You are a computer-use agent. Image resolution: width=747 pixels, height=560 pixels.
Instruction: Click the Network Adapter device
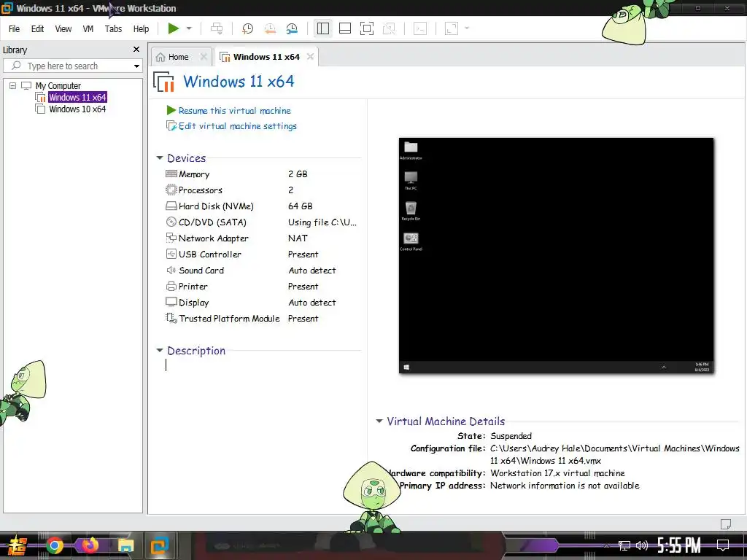click(x=261, y=238)
